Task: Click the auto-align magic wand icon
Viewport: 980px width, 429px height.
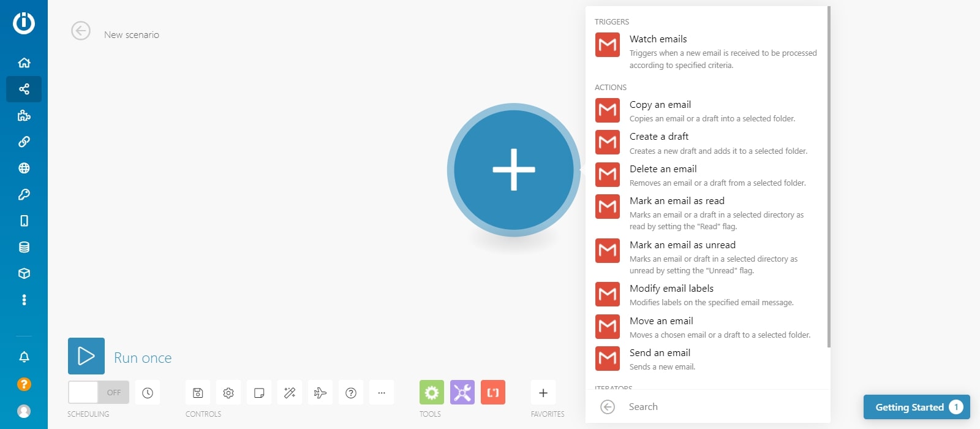Action: coord(290,393)
